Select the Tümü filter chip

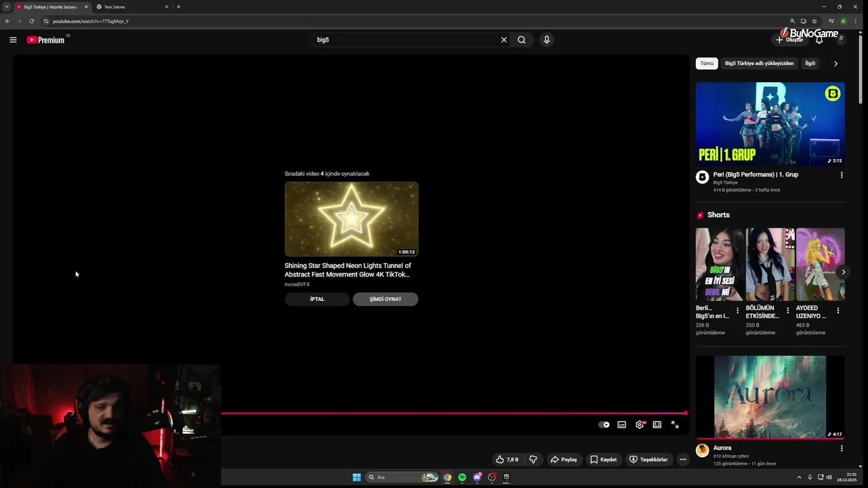[707, 63]
